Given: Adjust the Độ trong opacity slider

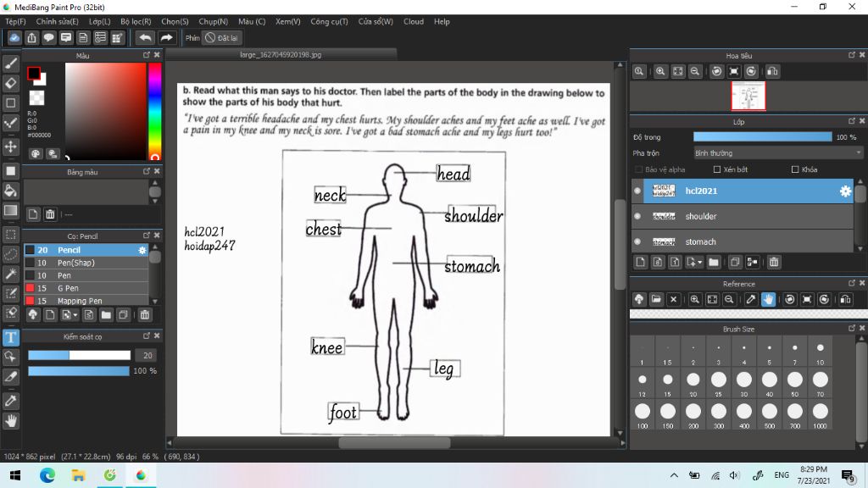Looking at the screenshot, I should [762, 136].
